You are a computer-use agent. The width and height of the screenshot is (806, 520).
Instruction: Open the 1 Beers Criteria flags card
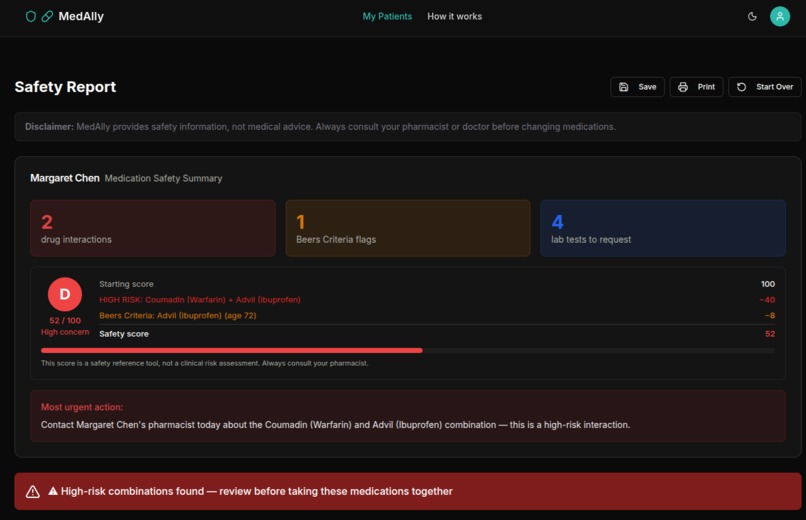[x=408, y=228]
